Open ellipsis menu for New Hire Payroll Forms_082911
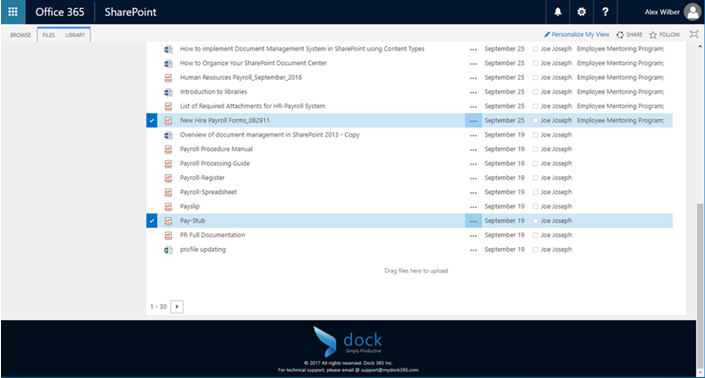The width and height of the screenshot is (705, 378). 473,120
